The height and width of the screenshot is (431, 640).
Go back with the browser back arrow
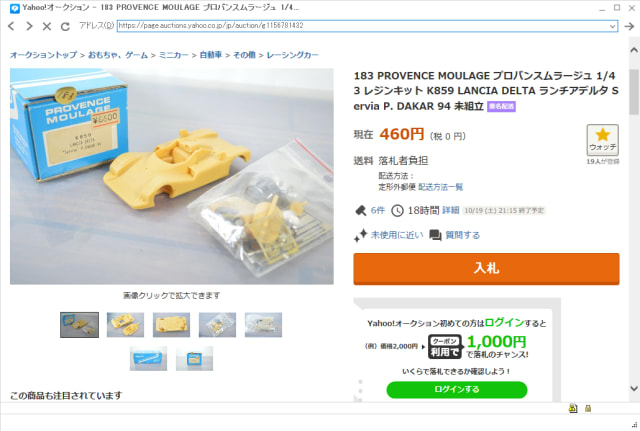pyautogui.click(x=11, y=26)
